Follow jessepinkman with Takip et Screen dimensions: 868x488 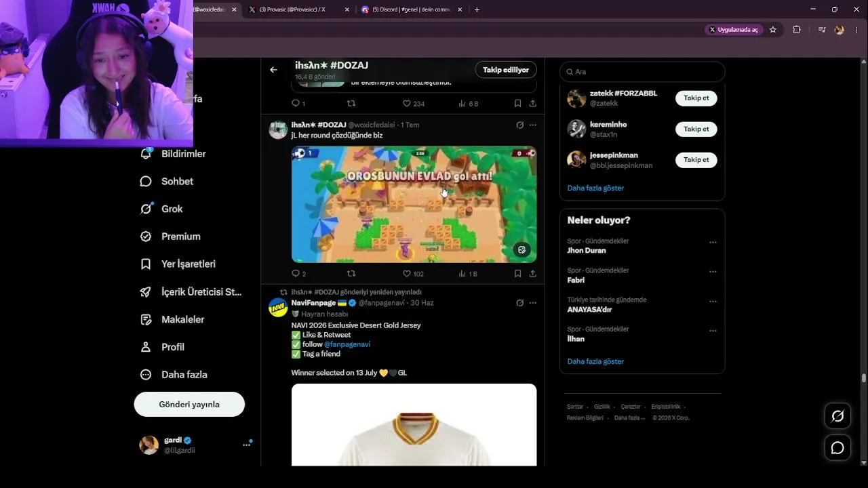[696, 160]
